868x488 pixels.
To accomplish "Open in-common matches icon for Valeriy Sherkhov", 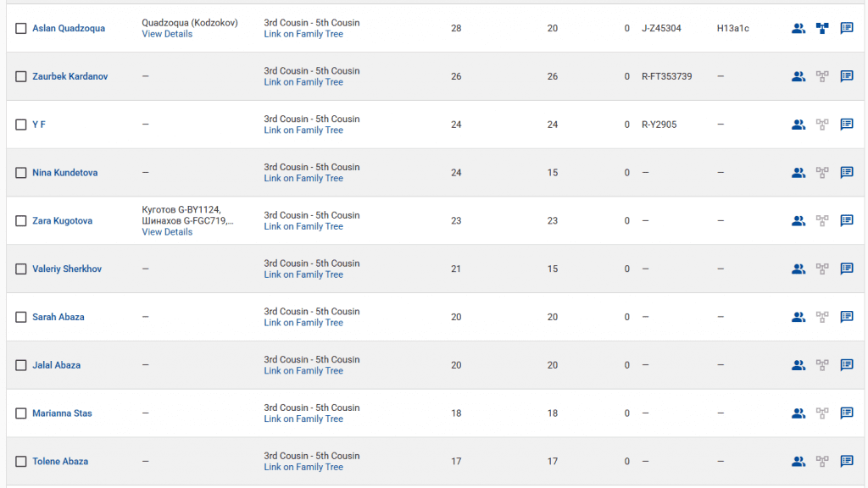I will point(798,269).
